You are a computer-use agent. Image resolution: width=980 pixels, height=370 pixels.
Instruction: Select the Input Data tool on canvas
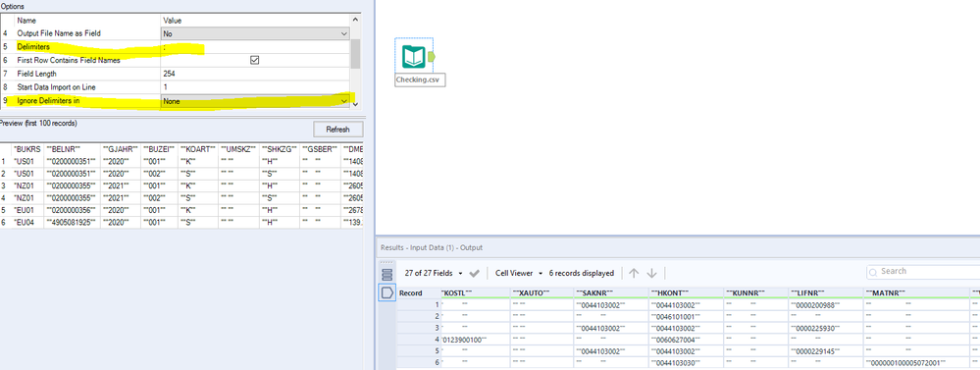click(415, 57)
